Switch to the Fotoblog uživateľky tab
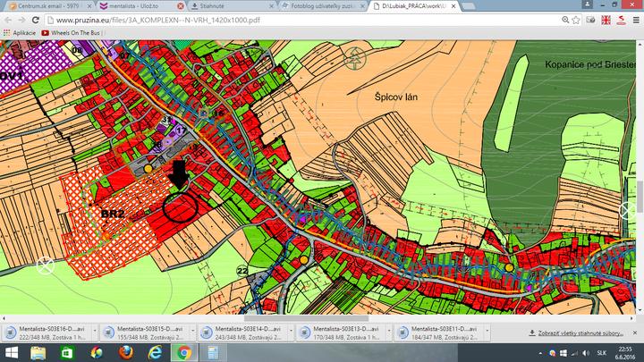This screenshot has height=362, width=644. coord(318,5)
